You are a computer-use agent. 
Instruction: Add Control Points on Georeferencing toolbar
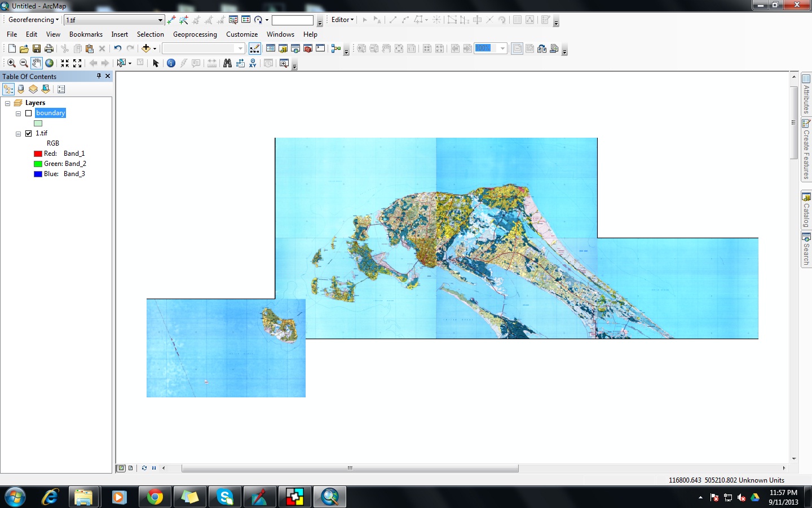click(x=171, y=20)
